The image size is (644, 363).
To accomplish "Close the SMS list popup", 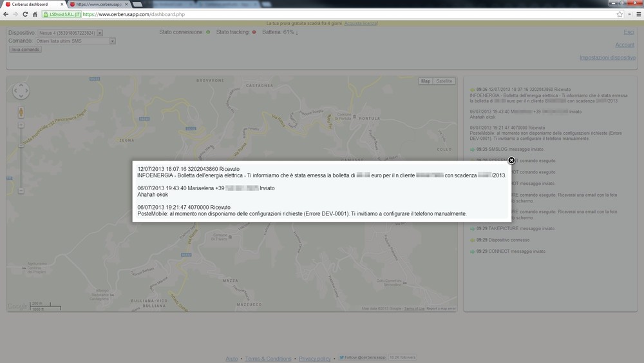I will [511, 160].
